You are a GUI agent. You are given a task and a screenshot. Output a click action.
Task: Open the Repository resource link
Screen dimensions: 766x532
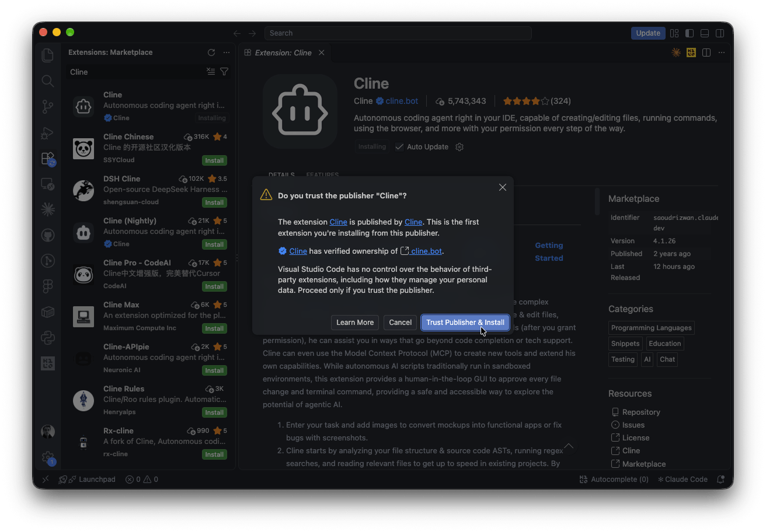641,412
